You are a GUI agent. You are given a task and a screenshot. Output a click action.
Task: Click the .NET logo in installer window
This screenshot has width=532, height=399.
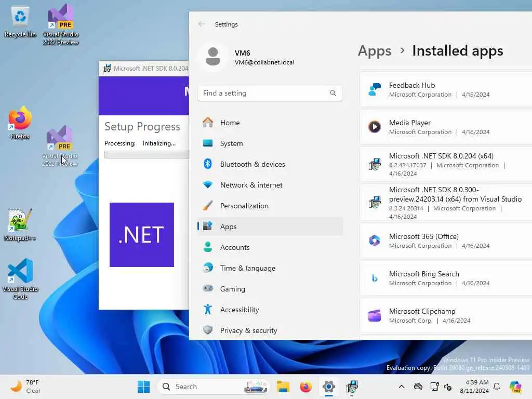pyautogui.click(x=142, y=235)
